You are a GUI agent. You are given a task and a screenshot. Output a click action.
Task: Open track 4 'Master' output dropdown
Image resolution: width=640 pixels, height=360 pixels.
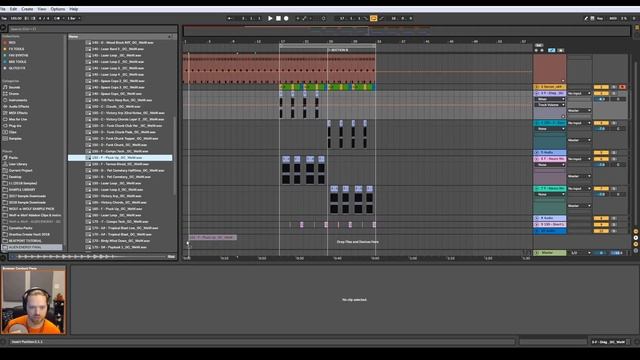point(579,111)
